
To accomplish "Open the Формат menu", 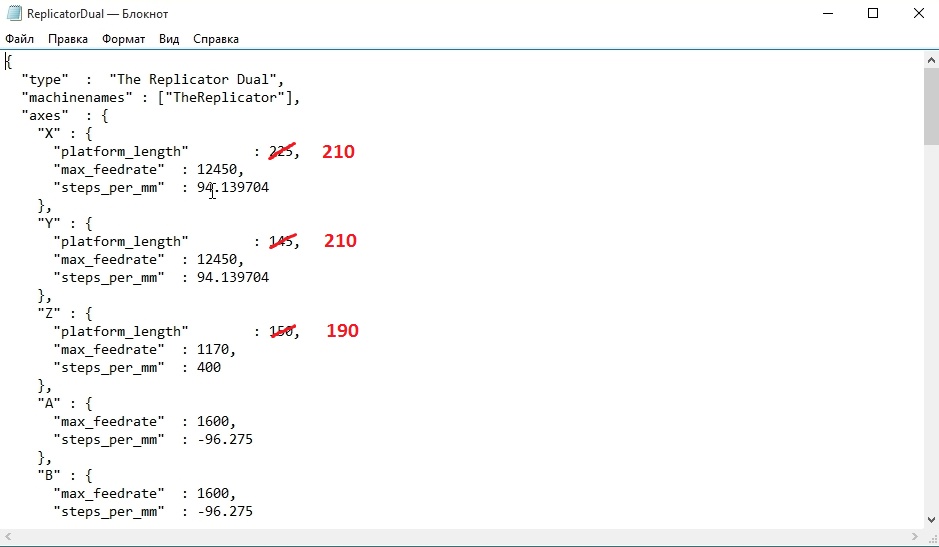I will tap(123, 39).
